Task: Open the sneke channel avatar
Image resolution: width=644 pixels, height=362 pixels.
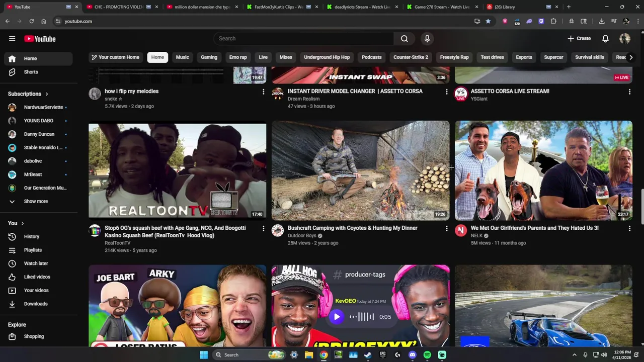Action: pyautogui.click(x=95, y=94)
